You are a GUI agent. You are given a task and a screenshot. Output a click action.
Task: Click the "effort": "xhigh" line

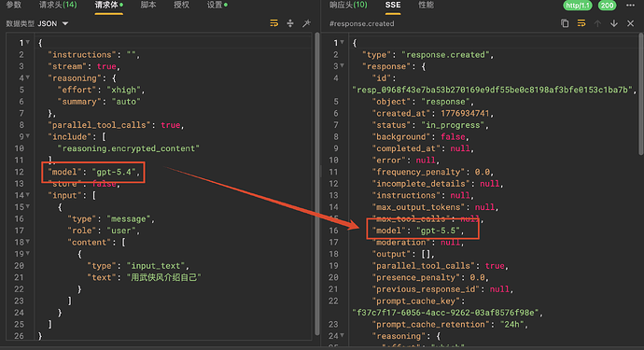(x=101, y=90)
